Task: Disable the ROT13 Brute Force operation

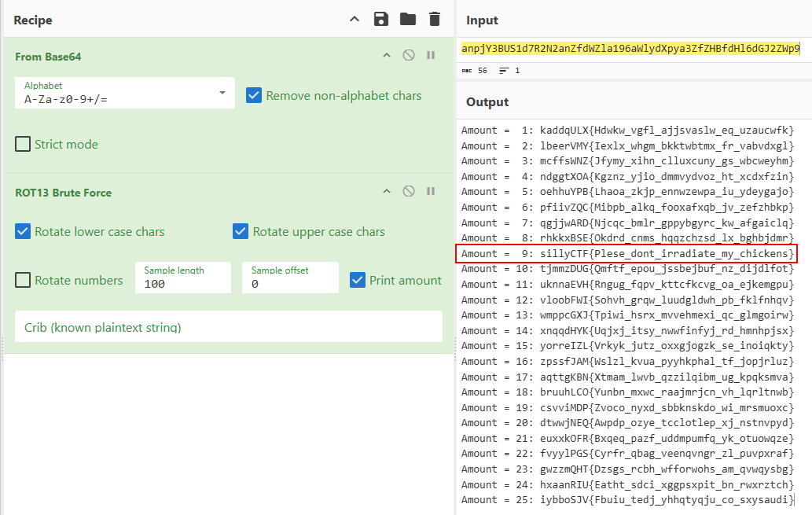Action: pos(409,192)
